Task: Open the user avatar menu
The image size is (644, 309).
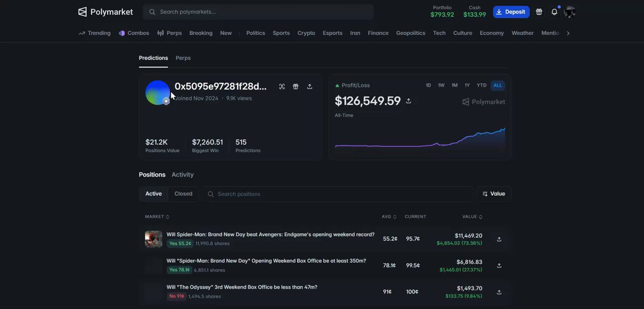Action: point(569,12)
